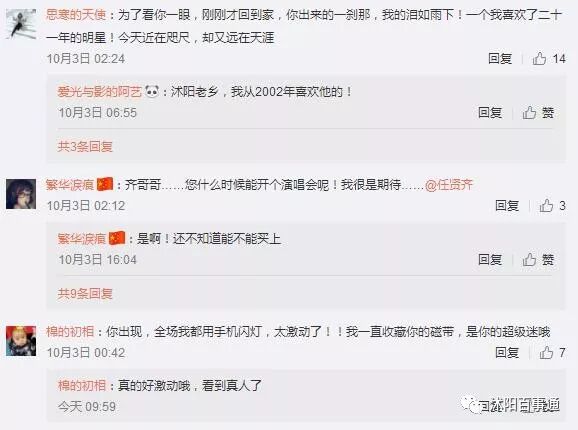The width and height of the screenshot is (578, 430).
Task: Like 棉的初相's comment with 7 likes
Action: pyautogui.click(x=552, y=353)
